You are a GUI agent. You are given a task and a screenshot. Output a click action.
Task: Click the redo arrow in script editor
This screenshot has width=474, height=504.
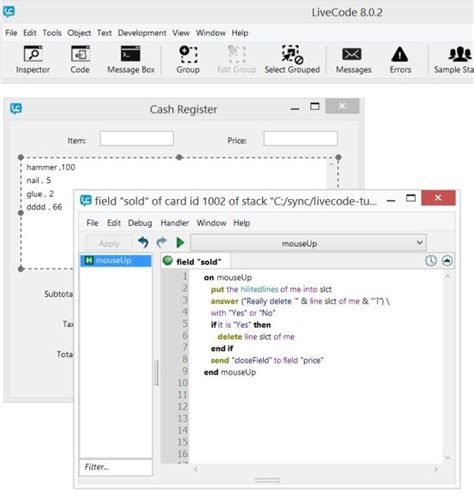(x=162, y=243)
